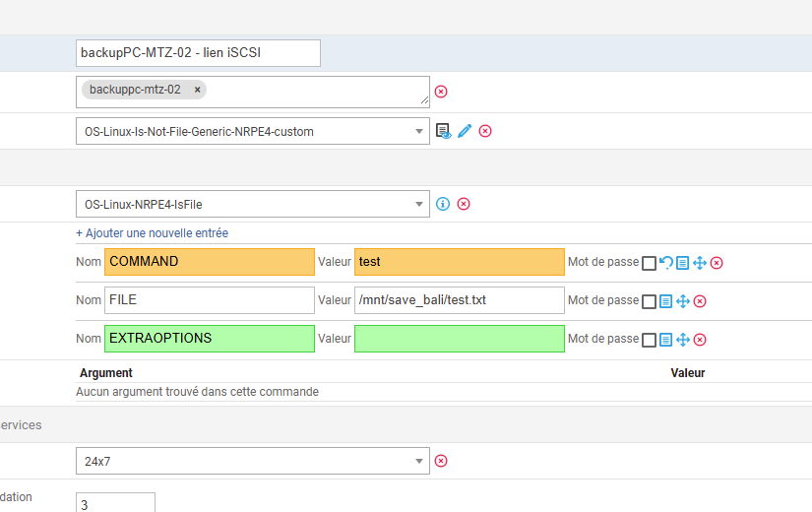This screenshot has height=512, width=812.
Task: Clear the 24x7 check period
Action: 441,461
